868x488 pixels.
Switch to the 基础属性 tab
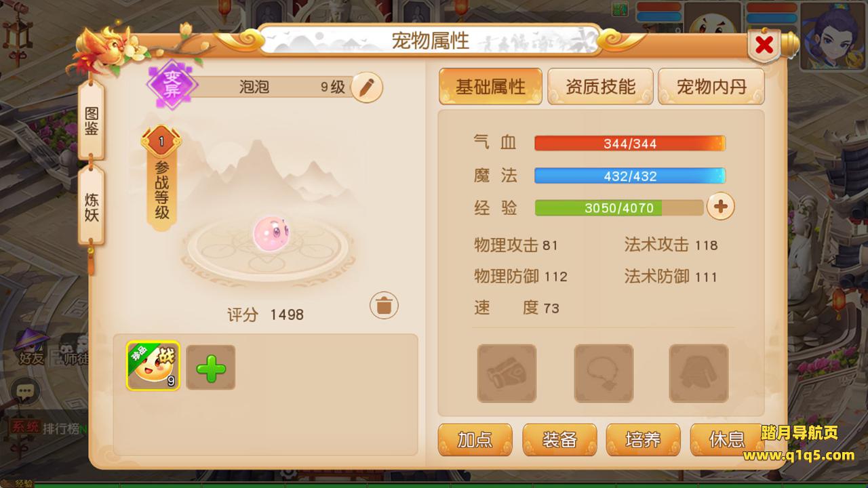tap(490, 86)
